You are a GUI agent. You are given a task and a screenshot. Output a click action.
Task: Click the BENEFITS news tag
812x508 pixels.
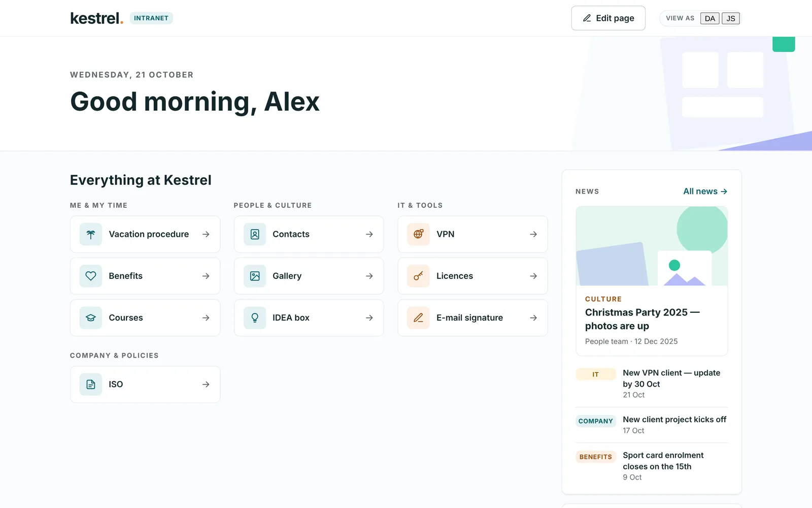tap(596, 457)
